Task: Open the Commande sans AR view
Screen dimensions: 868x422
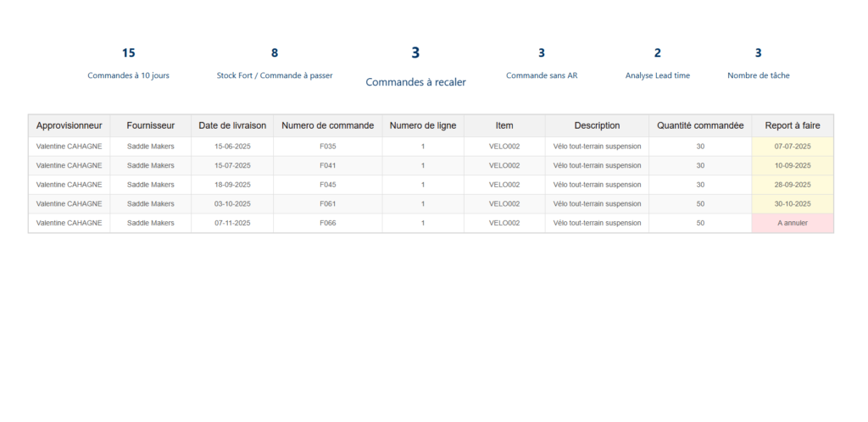Action: click(542, 75)
